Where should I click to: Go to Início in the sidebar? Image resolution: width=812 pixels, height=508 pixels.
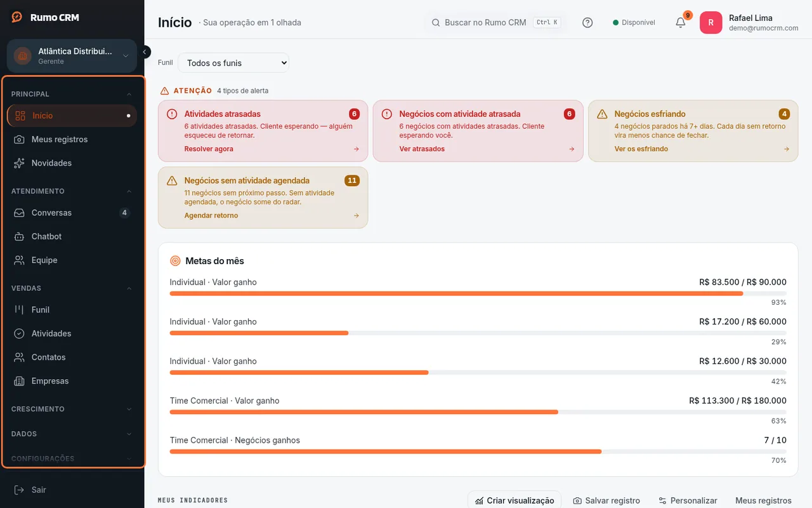[72, 116]
